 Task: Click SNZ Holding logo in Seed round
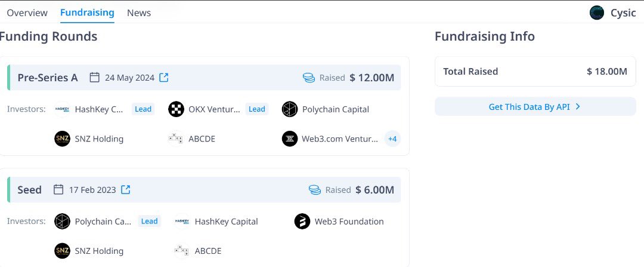pos(62,251)
